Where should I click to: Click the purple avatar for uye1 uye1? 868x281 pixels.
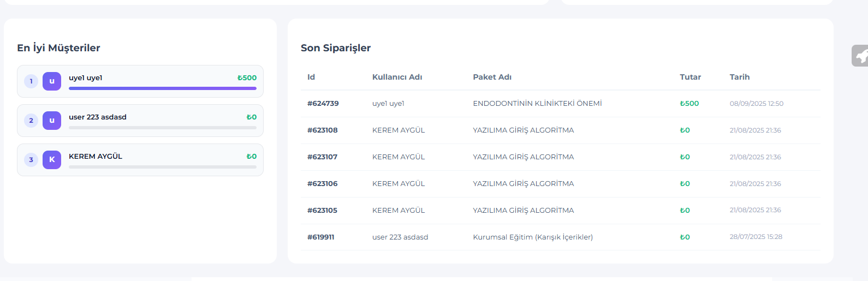pyautogui.click(x=52, y=81)
